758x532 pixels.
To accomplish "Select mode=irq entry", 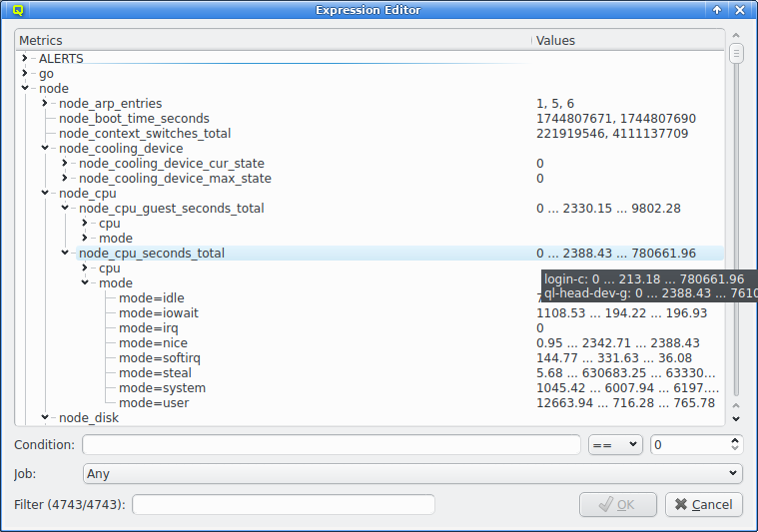I will tap(149, 328).
